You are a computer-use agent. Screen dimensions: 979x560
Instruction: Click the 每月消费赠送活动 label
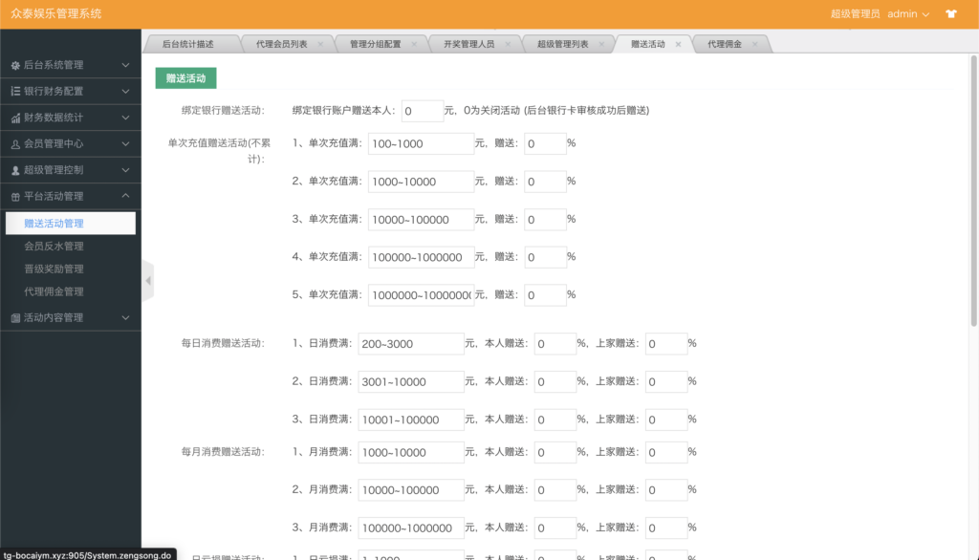point(223,452)
